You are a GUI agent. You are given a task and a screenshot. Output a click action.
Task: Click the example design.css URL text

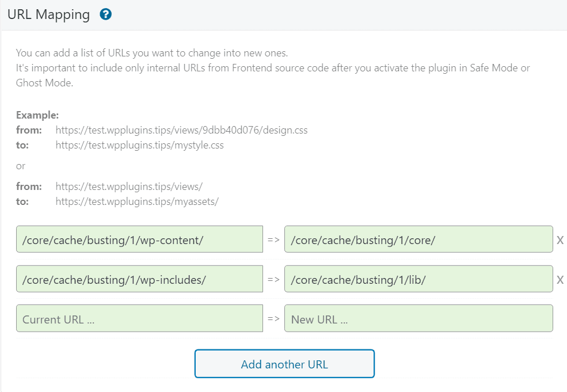pos(181,130)
